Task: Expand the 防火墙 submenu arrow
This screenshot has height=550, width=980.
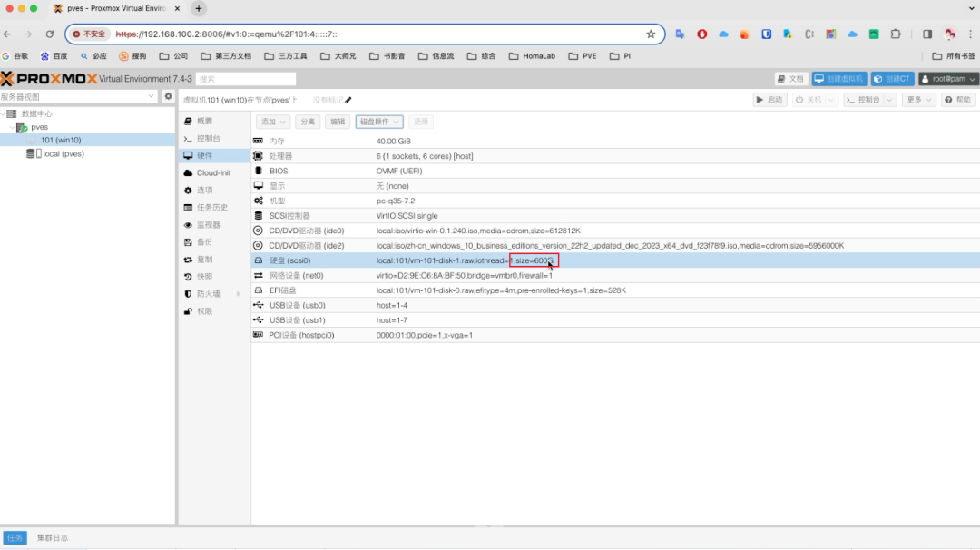Action: click(x=239, y=294)
